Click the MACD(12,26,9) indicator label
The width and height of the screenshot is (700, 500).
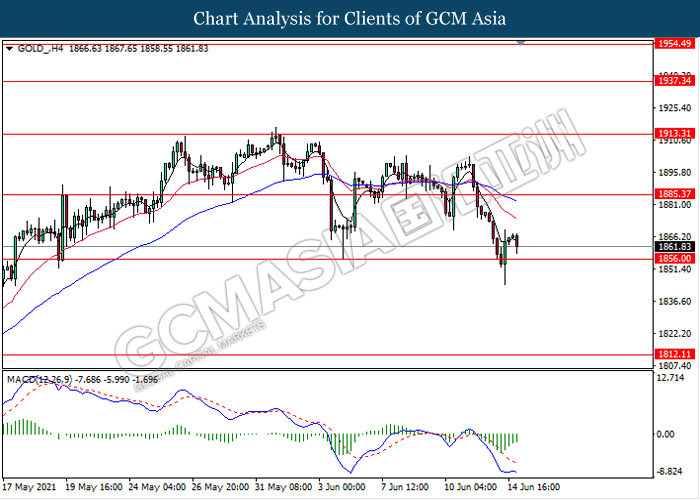[39, 380]
